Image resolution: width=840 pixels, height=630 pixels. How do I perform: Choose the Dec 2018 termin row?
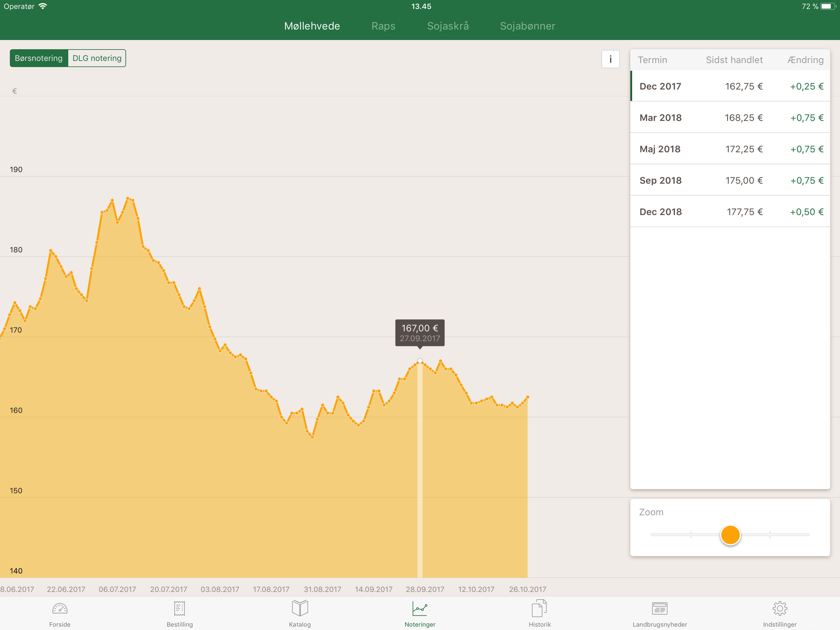coord(730,212)
